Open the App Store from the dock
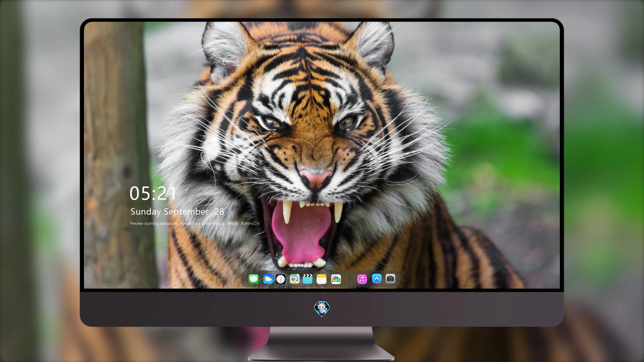Screen dimensions: 644x362 coord(377,279)
